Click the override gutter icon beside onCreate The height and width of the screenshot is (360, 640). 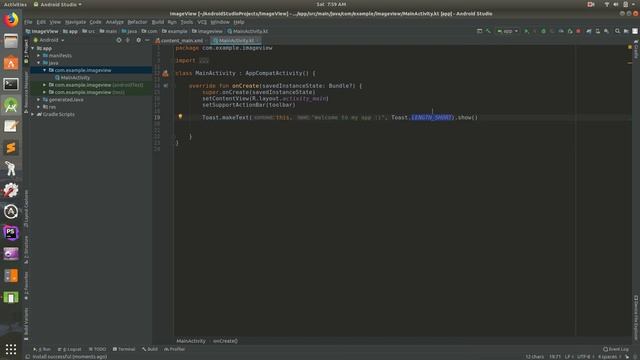click(165, 86)
